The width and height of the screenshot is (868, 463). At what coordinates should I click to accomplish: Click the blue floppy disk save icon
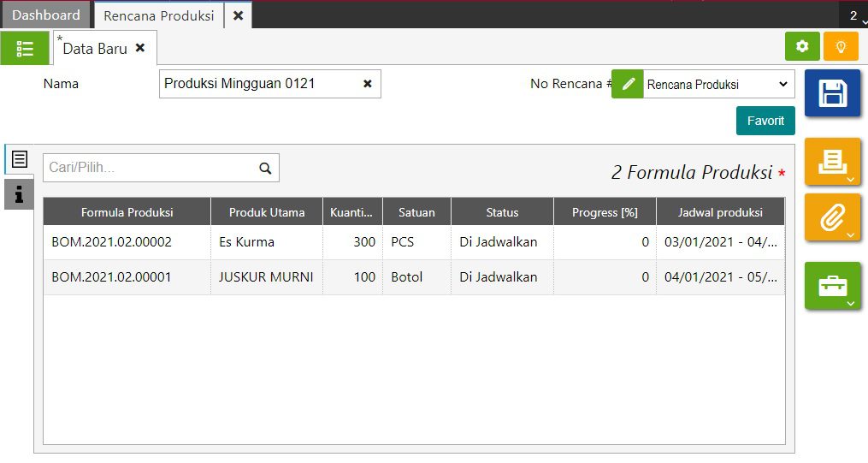(832, 93)
